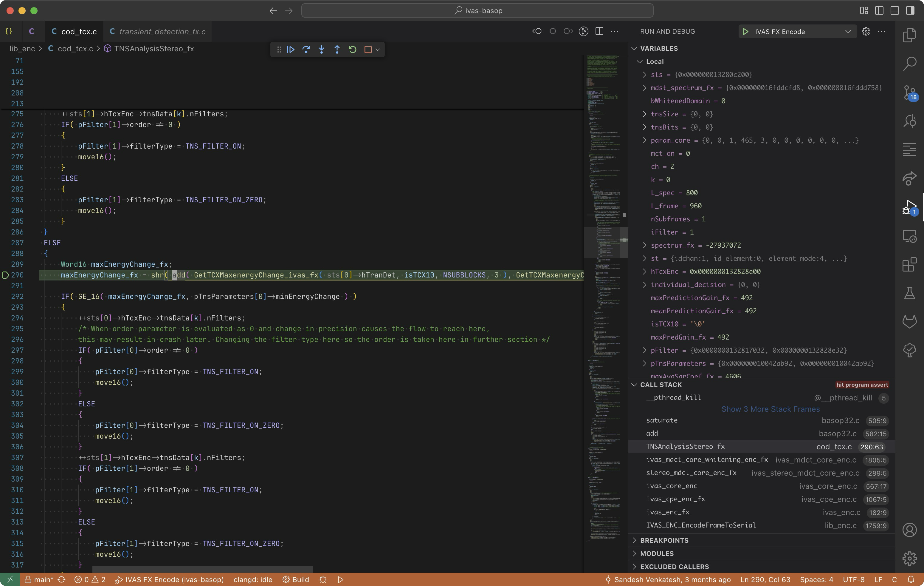Open the Search view in the activity bar

click(909, 64)
